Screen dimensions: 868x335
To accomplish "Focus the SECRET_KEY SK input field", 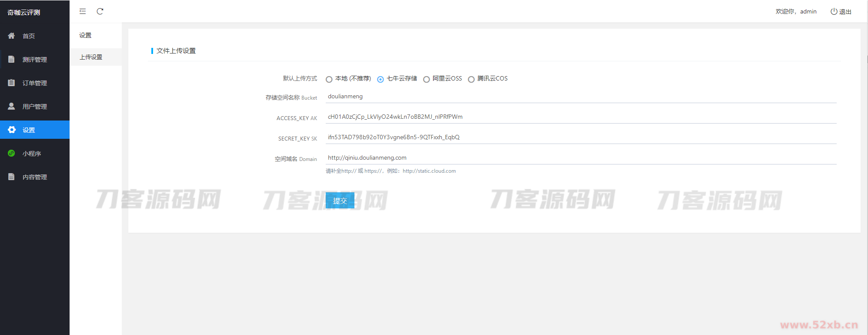I will pos(581,137).
